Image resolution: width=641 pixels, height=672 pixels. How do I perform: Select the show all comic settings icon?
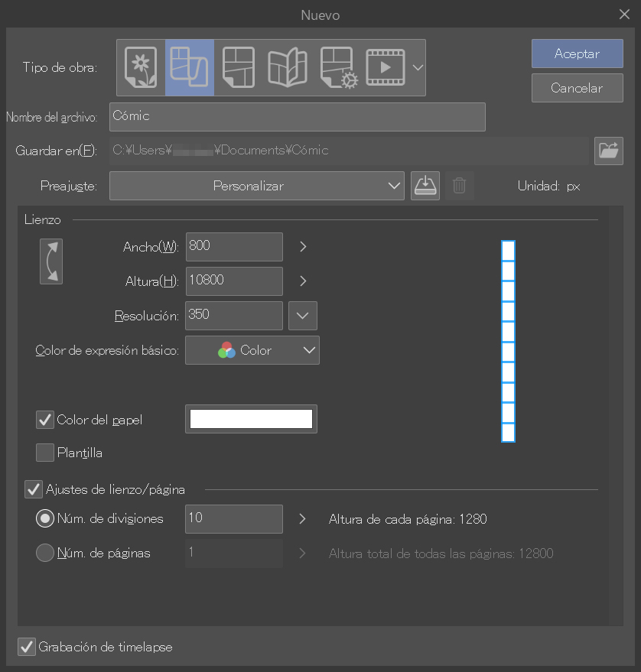[x=338, y=67]
